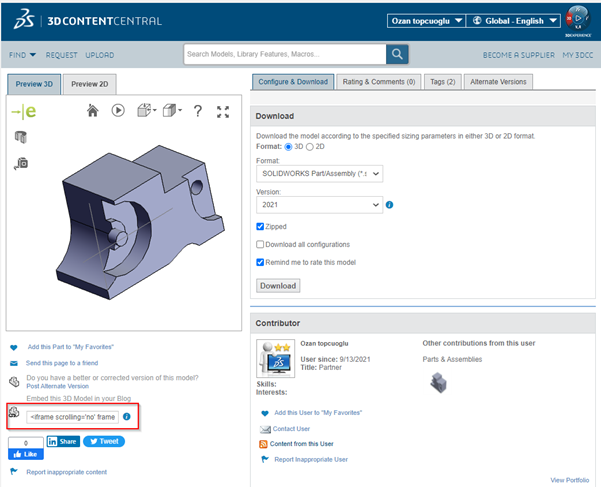Image resolution: width=601 pixels, height=487 pixels.
Task: Open the Format dropdown for SOLIDWORKS Part/Assembly
Action: pos(319,174)
